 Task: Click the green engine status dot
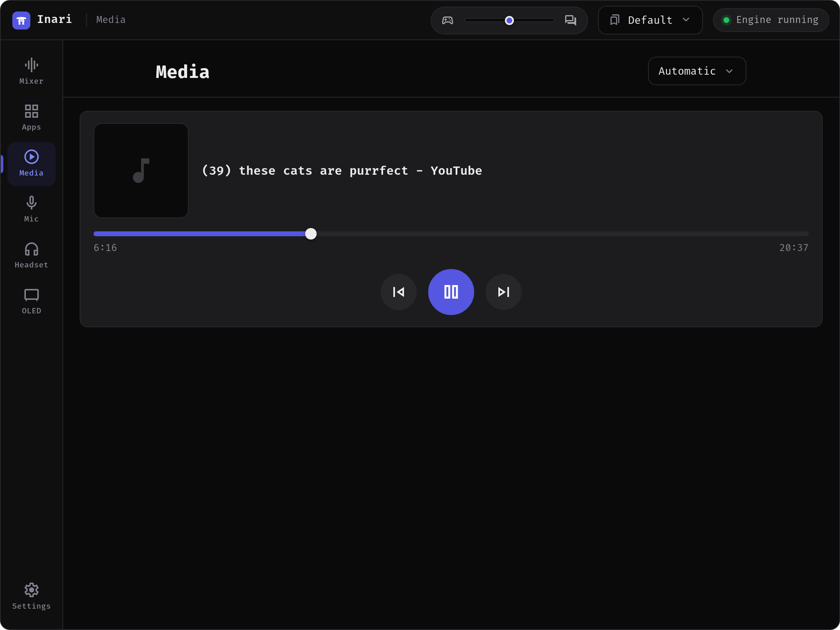tap(726, 20)
